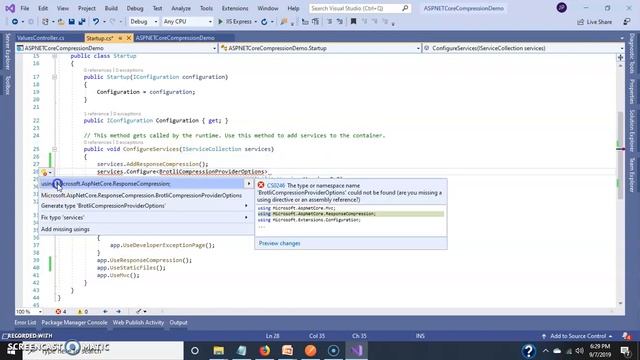Click the search magnifier icon
640x360 pixels.
click(x=405, y=8)
